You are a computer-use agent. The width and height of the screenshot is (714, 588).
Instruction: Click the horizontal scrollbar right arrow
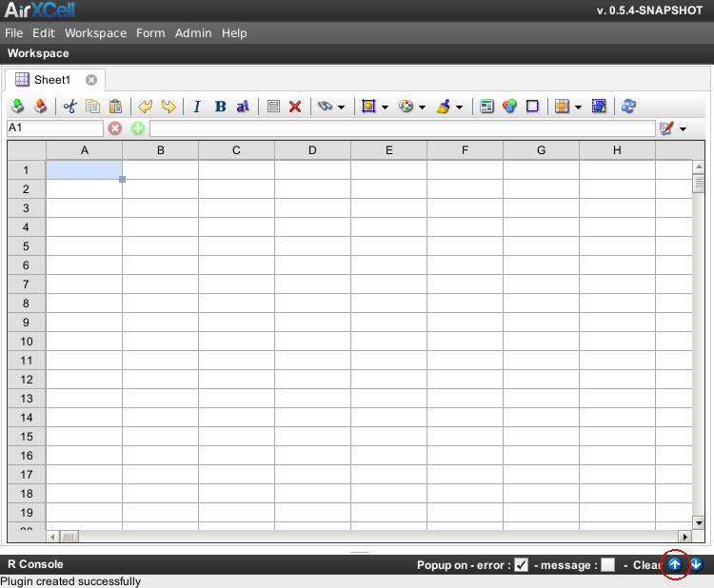click(684, 537)
